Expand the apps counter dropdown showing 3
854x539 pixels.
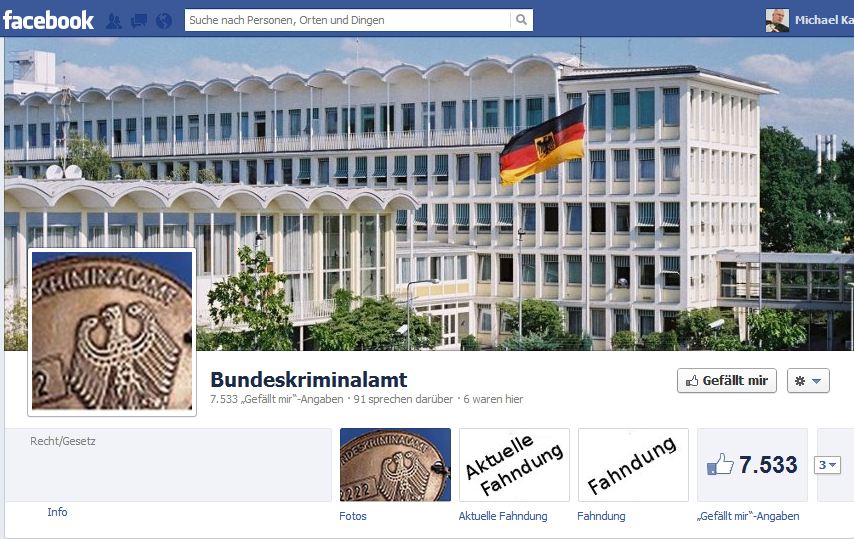click(x=827, y=465)
